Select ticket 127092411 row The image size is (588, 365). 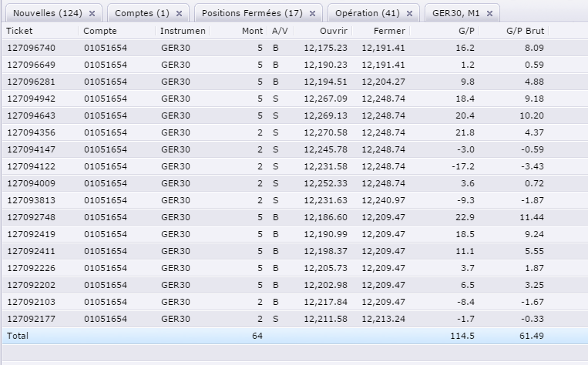click(x=295, y=251)
